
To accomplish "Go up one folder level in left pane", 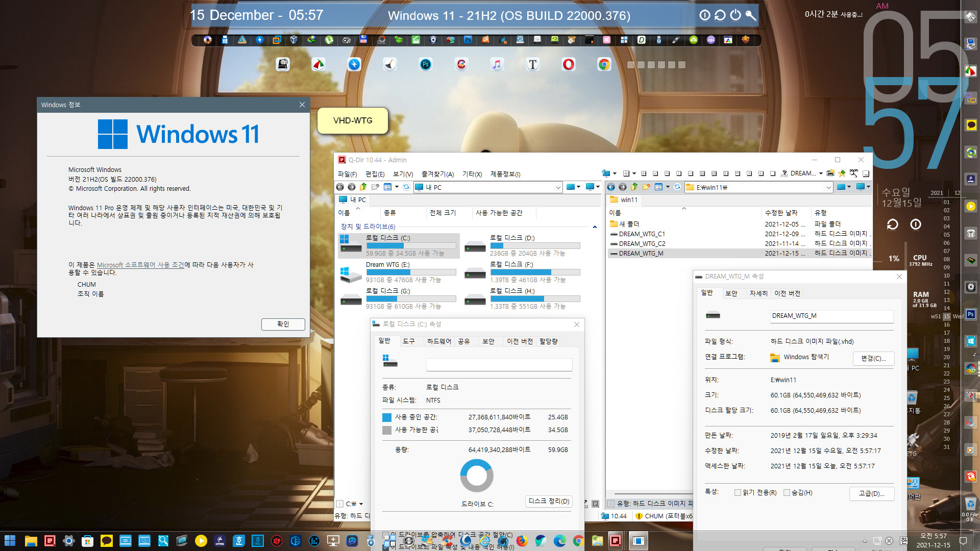I will point(363,187).
